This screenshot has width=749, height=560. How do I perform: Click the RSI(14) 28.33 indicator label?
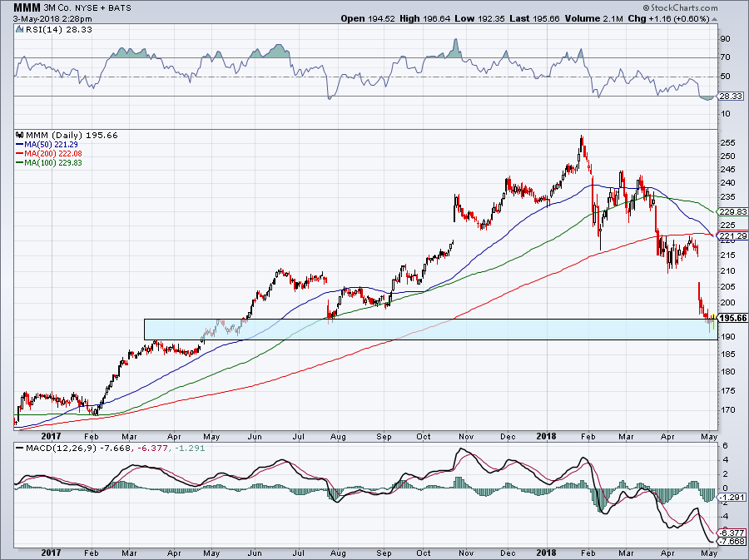pos(58,29)
